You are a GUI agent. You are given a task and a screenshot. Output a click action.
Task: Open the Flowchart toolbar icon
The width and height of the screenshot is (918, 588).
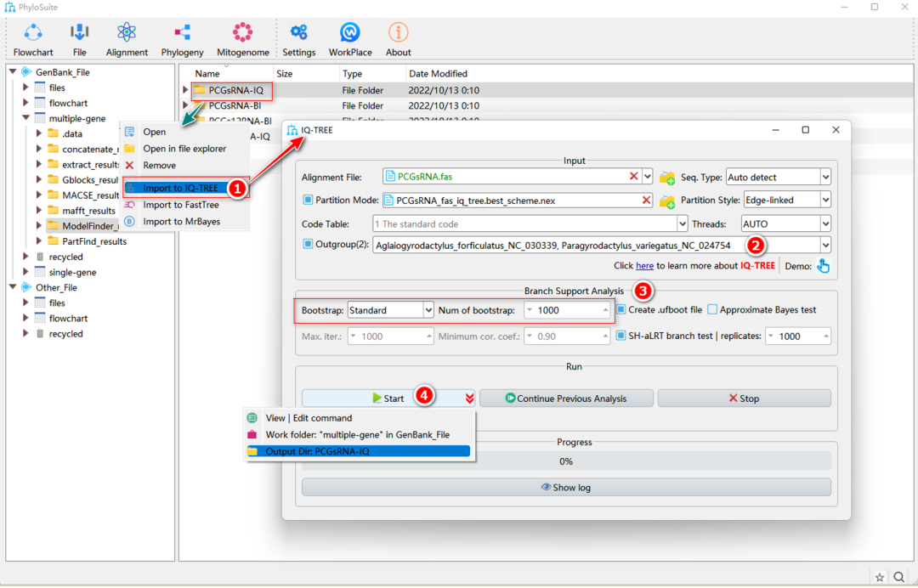(x=33, y=33)
